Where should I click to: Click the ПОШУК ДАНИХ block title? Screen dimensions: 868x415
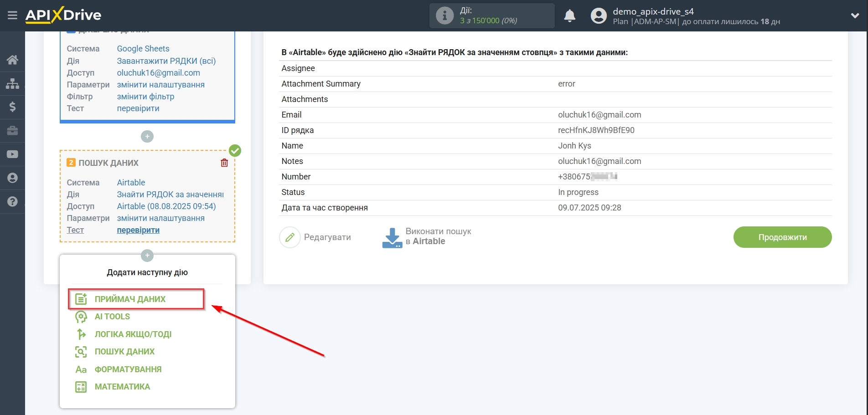tap(108, 163)
